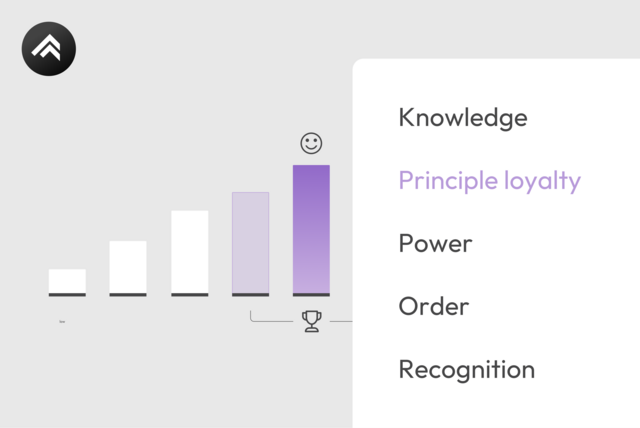Select the second white bar in chart

click(x=128, y=266)
